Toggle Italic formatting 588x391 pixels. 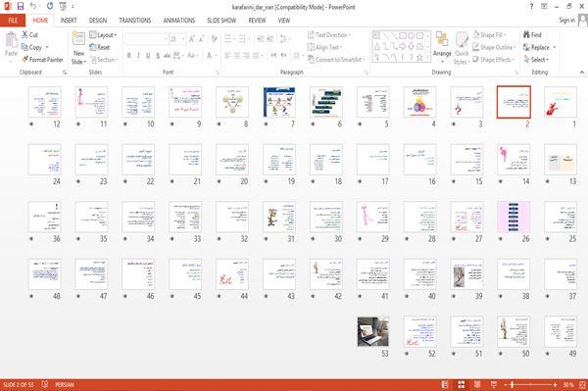tap(138, 56)
